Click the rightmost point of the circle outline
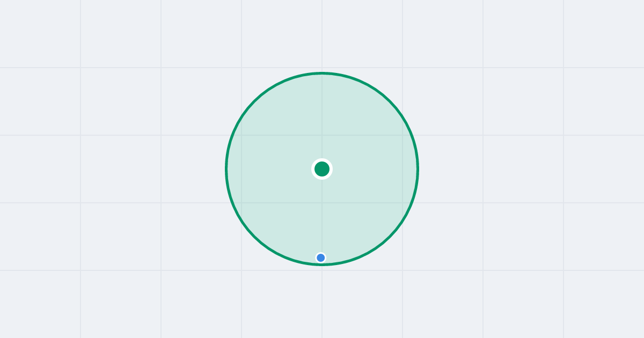This screenshot has width=644, height=338. 418,169
